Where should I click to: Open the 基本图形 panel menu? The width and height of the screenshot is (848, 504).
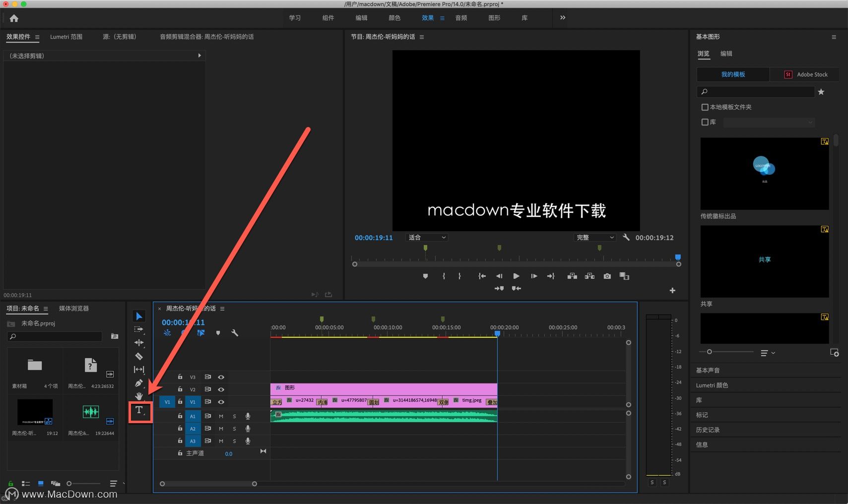(x=834, y=37)
